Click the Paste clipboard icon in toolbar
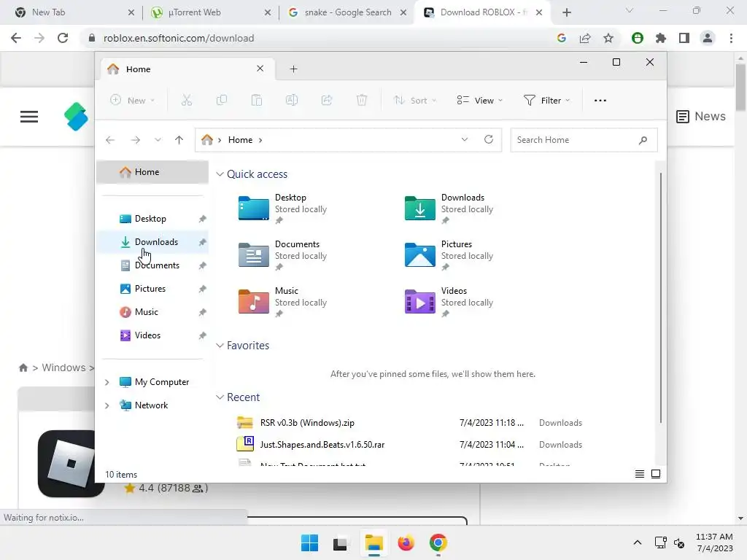 coord(256,100)
